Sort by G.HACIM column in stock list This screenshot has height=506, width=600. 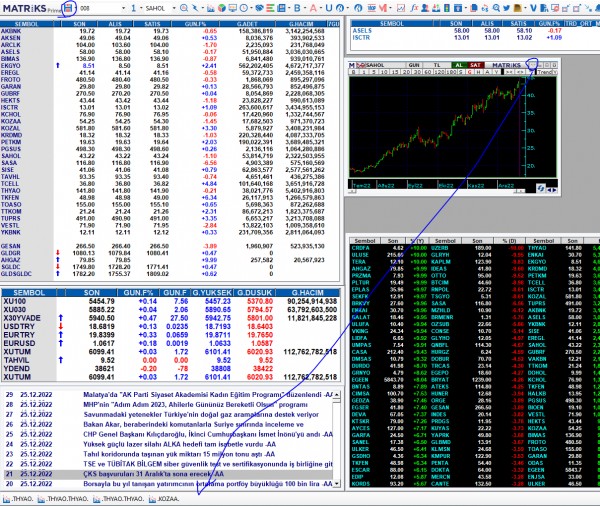click(x=302, y=24)
